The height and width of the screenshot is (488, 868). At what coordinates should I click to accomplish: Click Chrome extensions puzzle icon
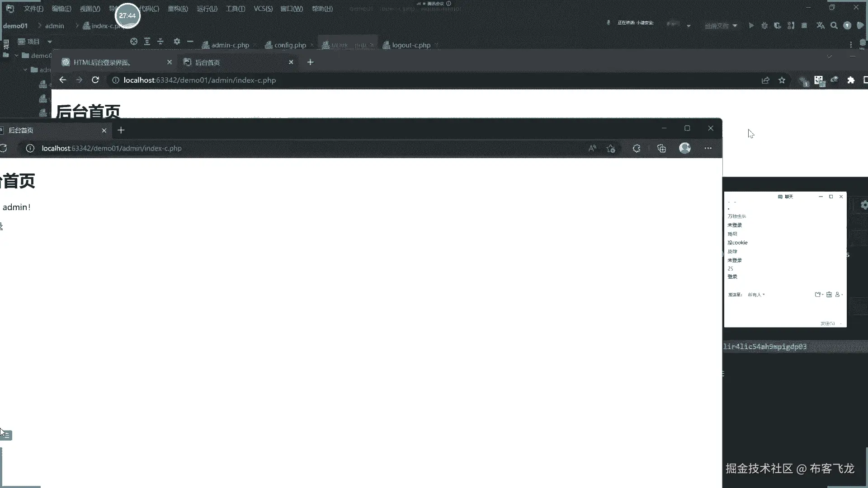tap(851, 80)
